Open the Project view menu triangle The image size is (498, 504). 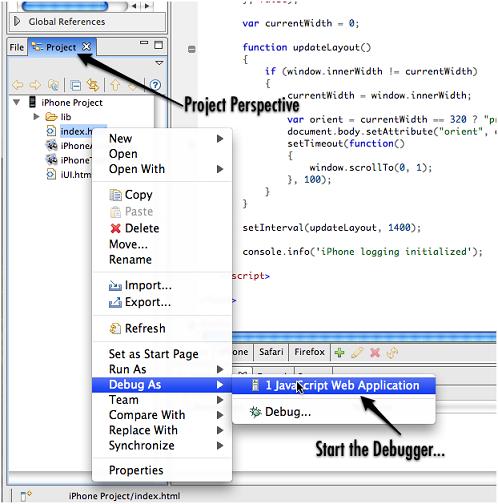coord(159,63)
